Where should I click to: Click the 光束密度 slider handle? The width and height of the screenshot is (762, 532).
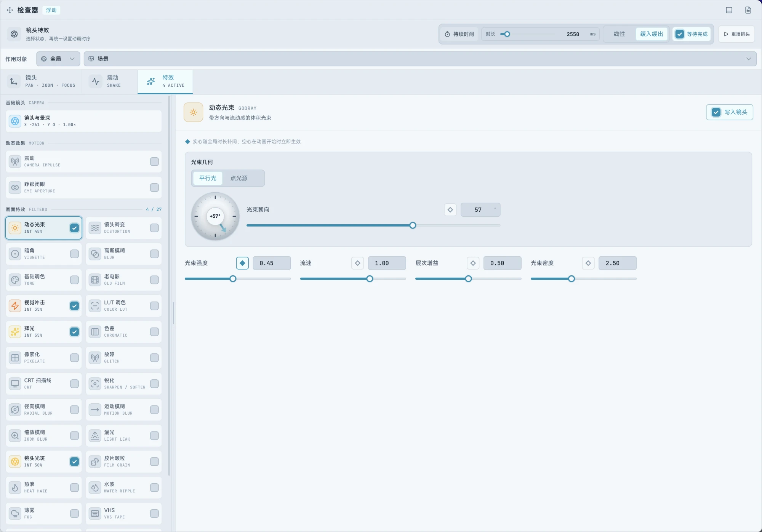[x=571, y=279]
